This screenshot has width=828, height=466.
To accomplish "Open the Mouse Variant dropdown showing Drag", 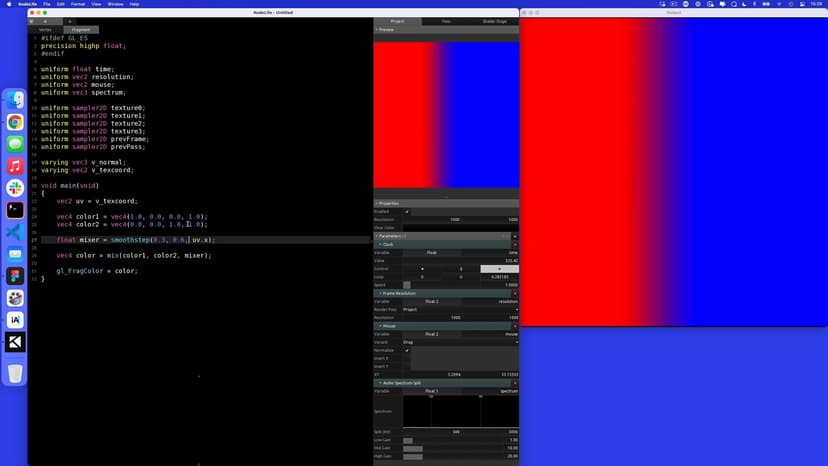I will pyautogui.click(x=460, y=342).
